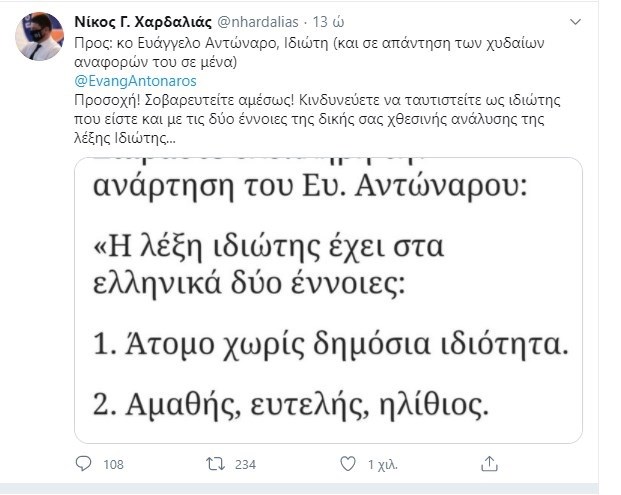621x495 pixels.
Task: Click the 234 retweets count
Action: [245, 464]
